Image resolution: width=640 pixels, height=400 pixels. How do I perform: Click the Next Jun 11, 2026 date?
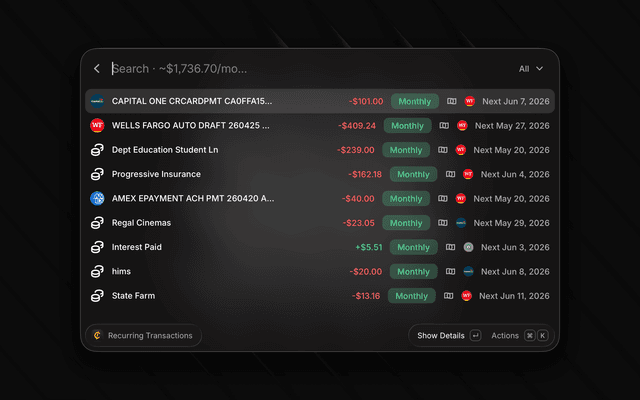514,296
